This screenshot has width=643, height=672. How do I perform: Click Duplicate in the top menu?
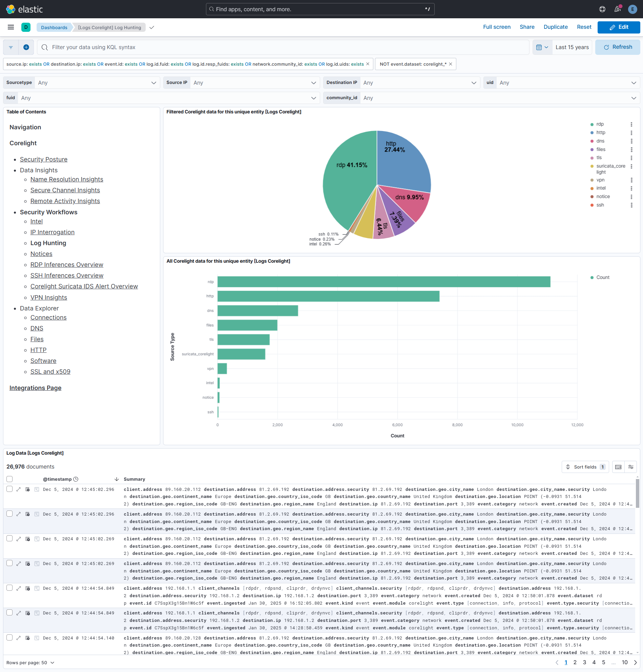pyautogui.click(x=555, y=27)
